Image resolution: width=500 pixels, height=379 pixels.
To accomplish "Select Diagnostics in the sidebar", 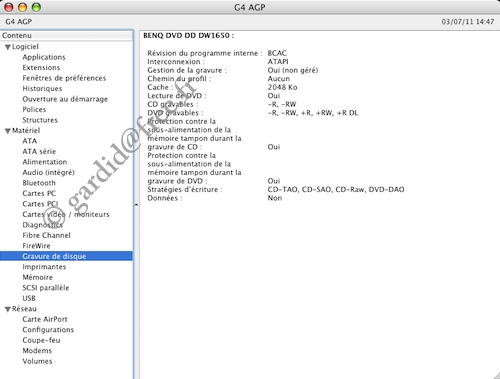I will pyautogui.click(x=42, y=225).
